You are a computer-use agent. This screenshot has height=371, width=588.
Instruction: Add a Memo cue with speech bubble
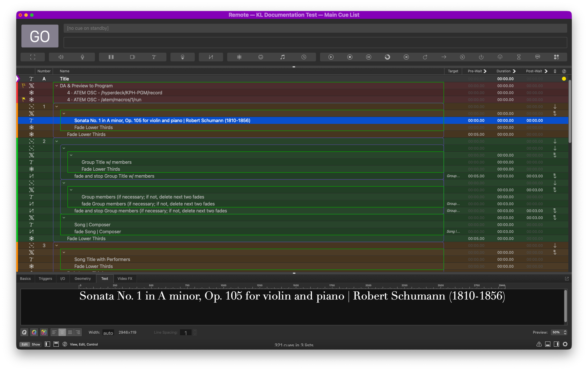point(538,57)
